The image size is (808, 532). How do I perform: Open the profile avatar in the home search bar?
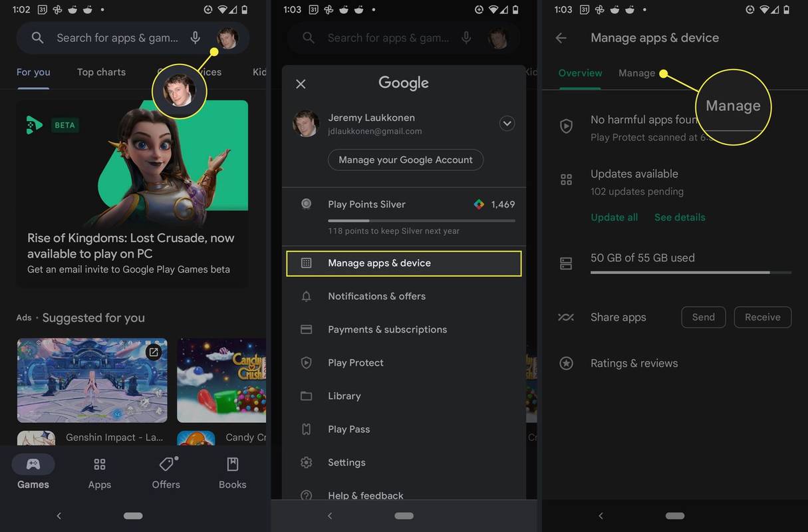227,38
